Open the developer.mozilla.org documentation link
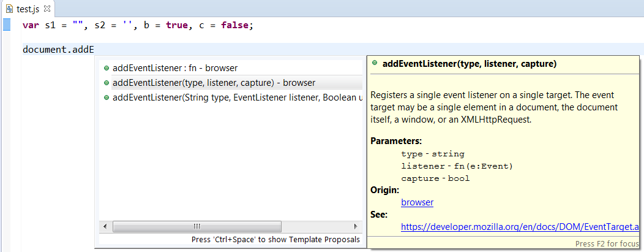Image resolution: width=644 pixels, height=252 pixels. [x=520, y=227]
